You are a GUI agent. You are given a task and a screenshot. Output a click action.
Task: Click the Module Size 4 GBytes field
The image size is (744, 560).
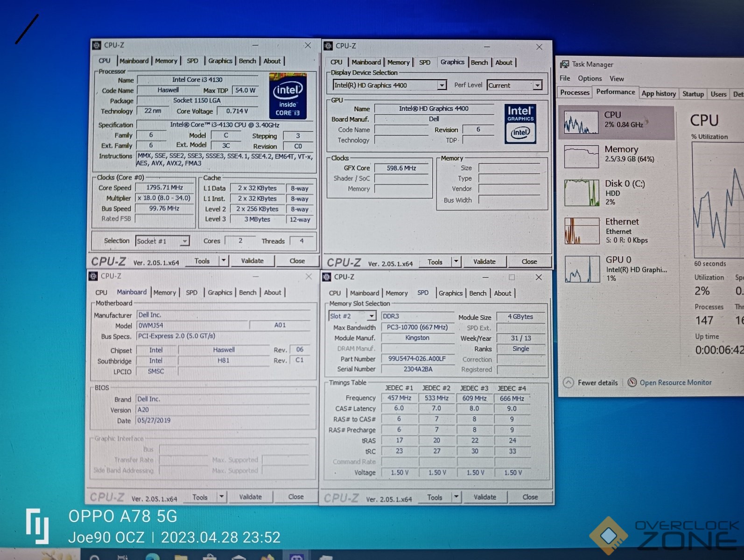click(x=520, y=317)
